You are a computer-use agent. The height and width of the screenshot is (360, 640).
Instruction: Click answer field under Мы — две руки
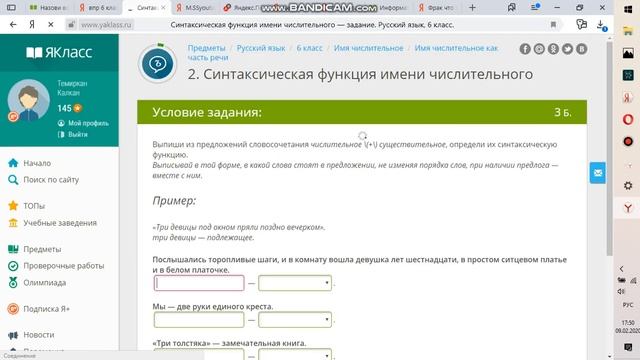pyautogui.click(x=199, y=320)
